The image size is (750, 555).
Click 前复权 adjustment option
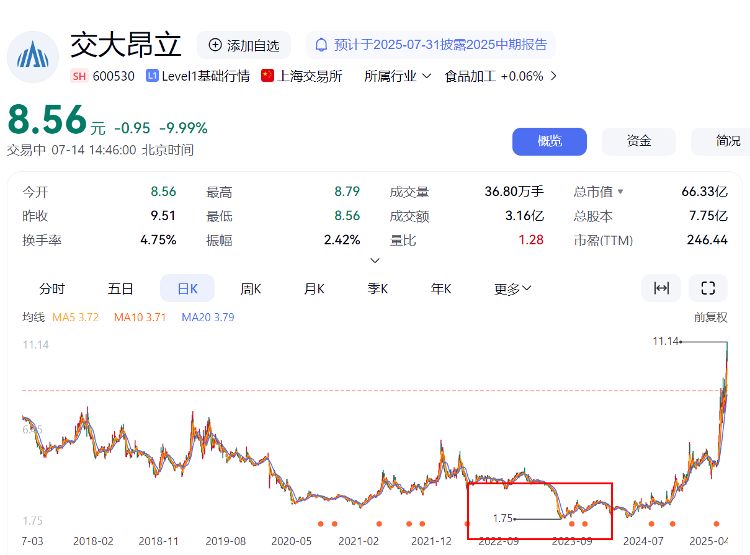[710, 317]
